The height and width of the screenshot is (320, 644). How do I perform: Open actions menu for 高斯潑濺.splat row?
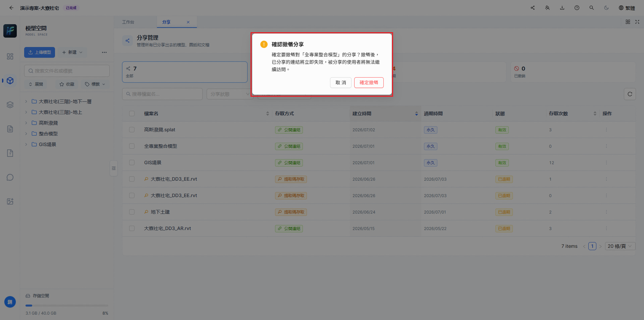[606, 130]
